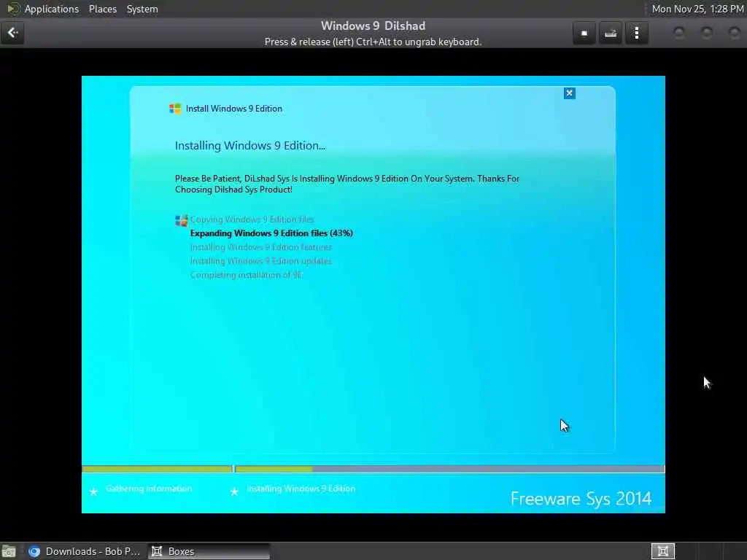The height and width of the screenshot is (560, 747).
Task: Click the 'Installing Windows 9 Edition...' heading
Action: [250, 146]
